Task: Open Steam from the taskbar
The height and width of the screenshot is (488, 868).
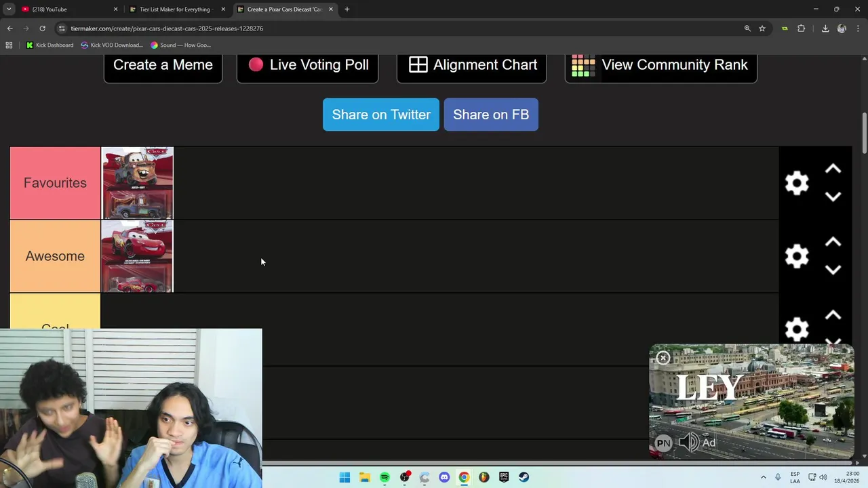Action: (x=524, y=477)
